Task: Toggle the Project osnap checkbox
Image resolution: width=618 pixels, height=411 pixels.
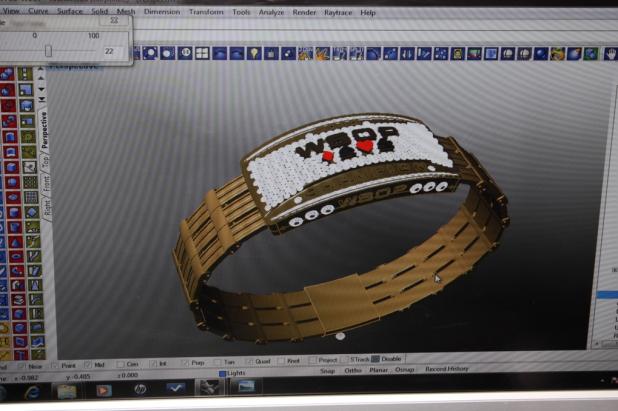Action: click(313, 360)
